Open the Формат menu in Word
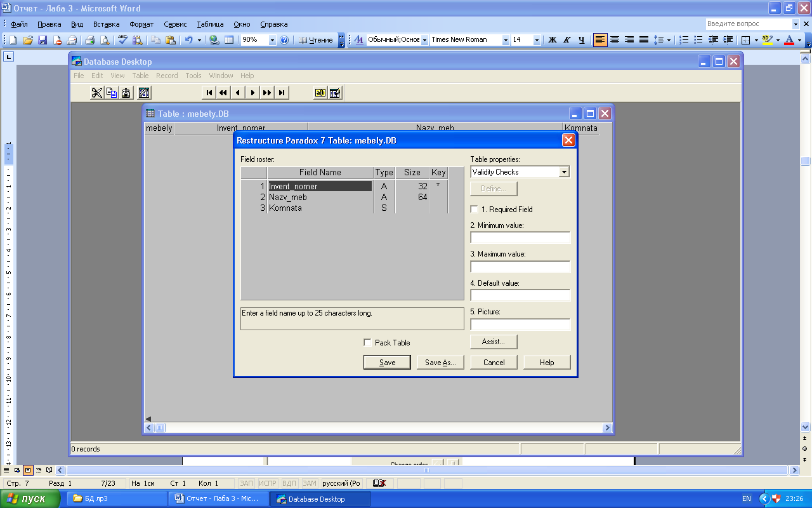812x508 pixels. click(141, 24)
